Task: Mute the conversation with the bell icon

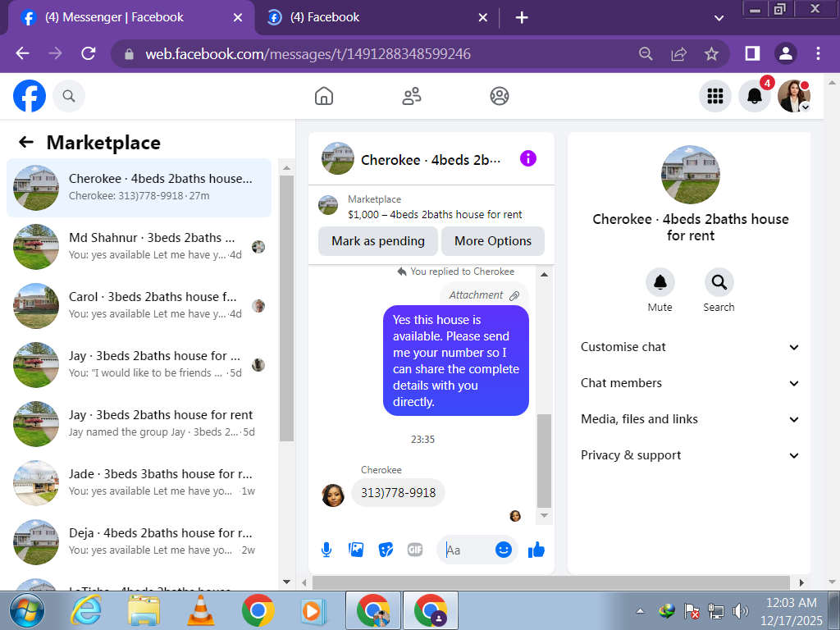Action: (660, 282)
